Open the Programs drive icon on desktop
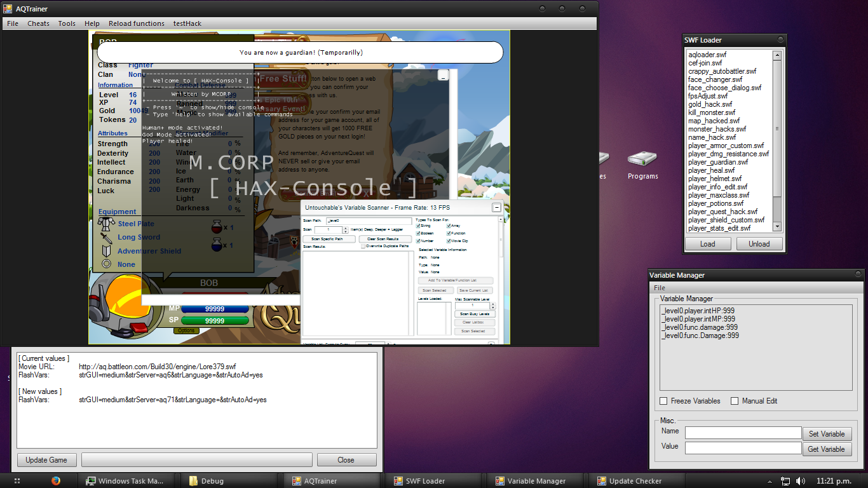 click(x=642, y=165)
